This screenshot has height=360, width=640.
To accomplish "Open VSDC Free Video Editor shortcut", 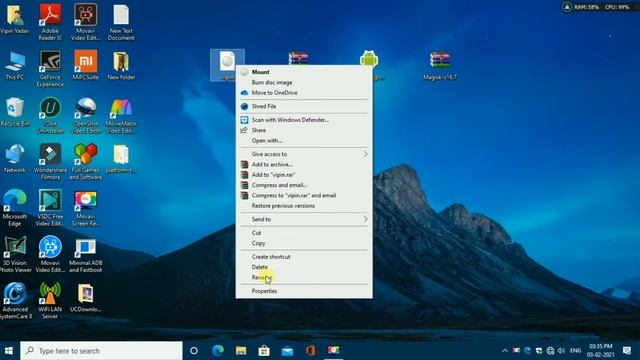I will click(x=50, y=208).
